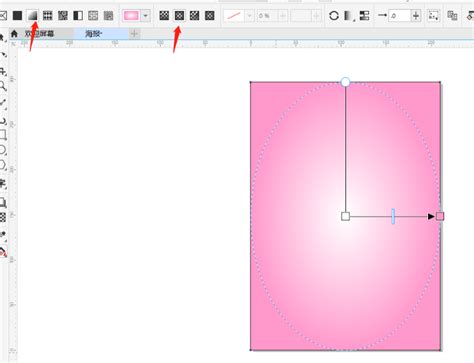Select the No fill button
This screenshot has width=474, height=363.
(3, 15)
